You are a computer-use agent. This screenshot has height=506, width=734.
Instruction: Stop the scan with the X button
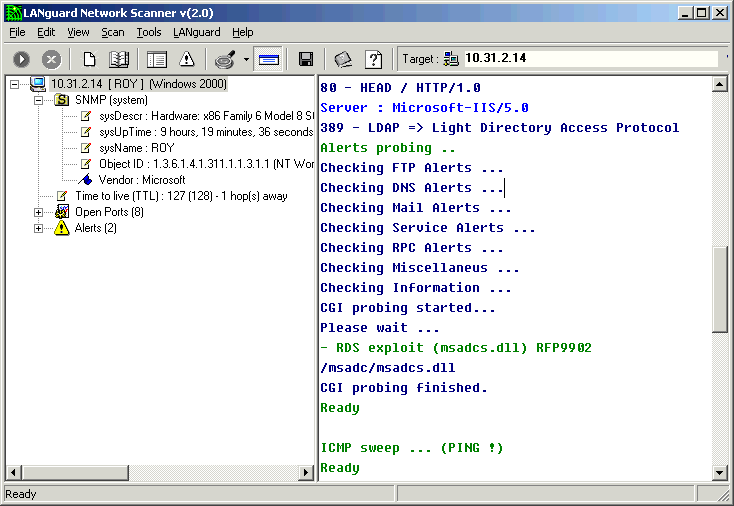[51, 59]
